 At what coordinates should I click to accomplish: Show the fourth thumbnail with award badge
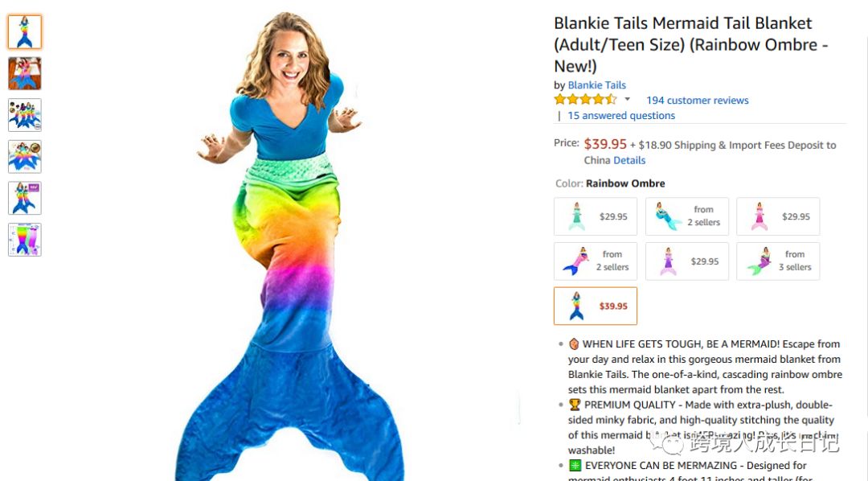point(25,156)
